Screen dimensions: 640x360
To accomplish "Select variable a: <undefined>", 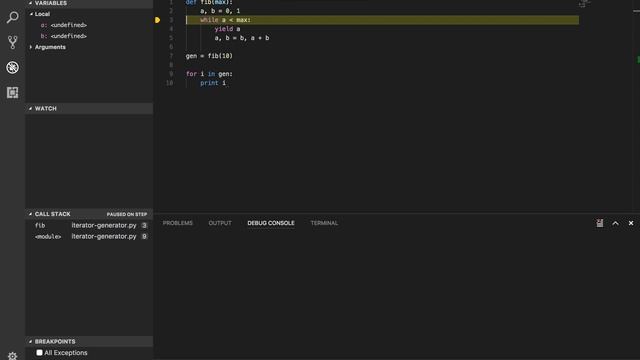I will [64, 25].
